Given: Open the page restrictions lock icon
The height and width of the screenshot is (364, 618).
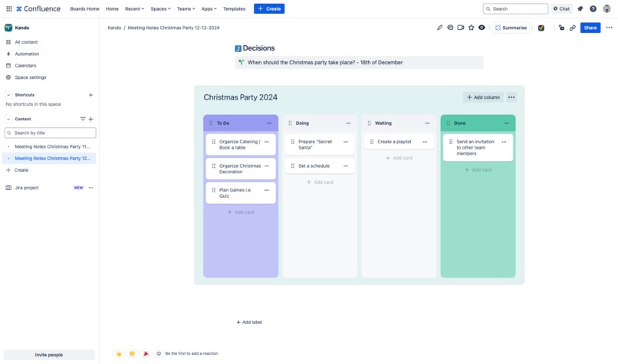Looking at the screenshot, I should click(561, 28).
